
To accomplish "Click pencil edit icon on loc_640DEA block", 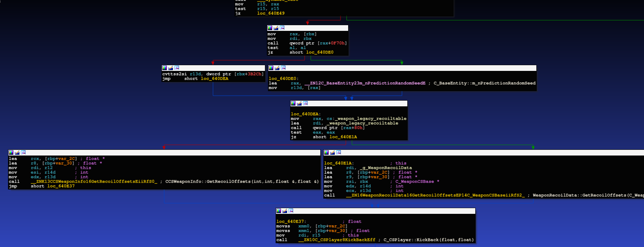I will (x=299, y=103).
